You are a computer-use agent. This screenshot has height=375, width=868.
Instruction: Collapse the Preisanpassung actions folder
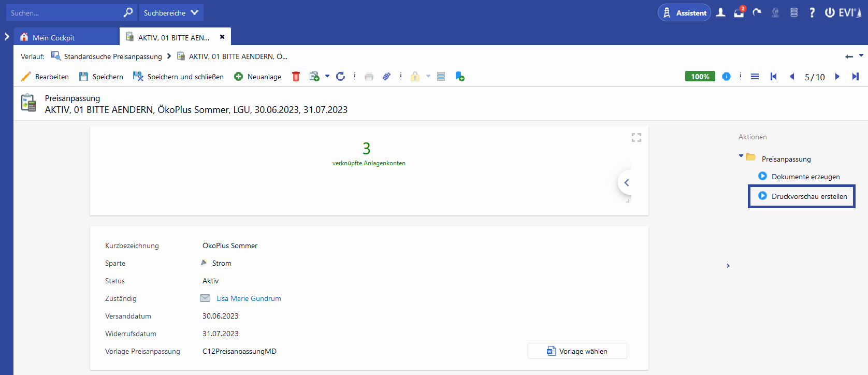(x=741, y=156)
